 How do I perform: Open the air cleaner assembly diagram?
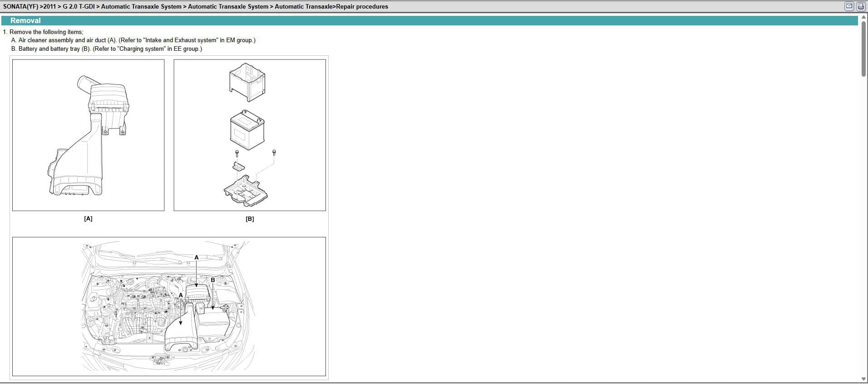pyautogui.click(x=88, y=135)
